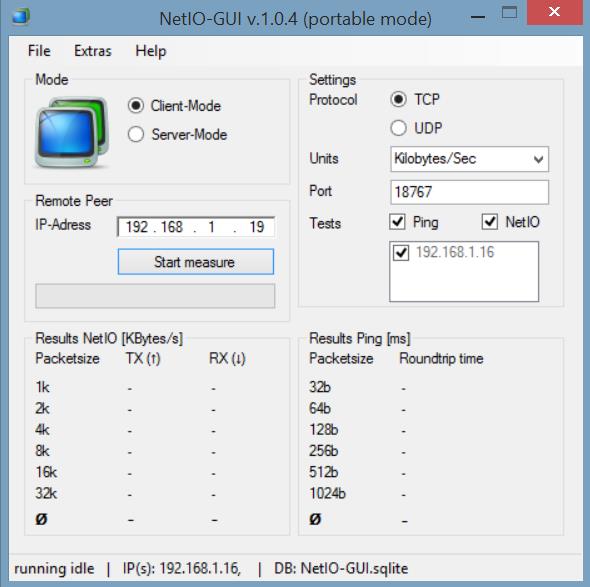Click the IP-Adress octet 168

172,227
